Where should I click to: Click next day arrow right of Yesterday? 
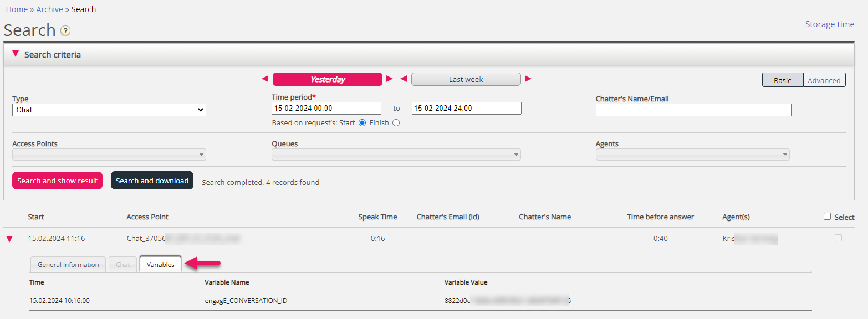click(390, 79)
